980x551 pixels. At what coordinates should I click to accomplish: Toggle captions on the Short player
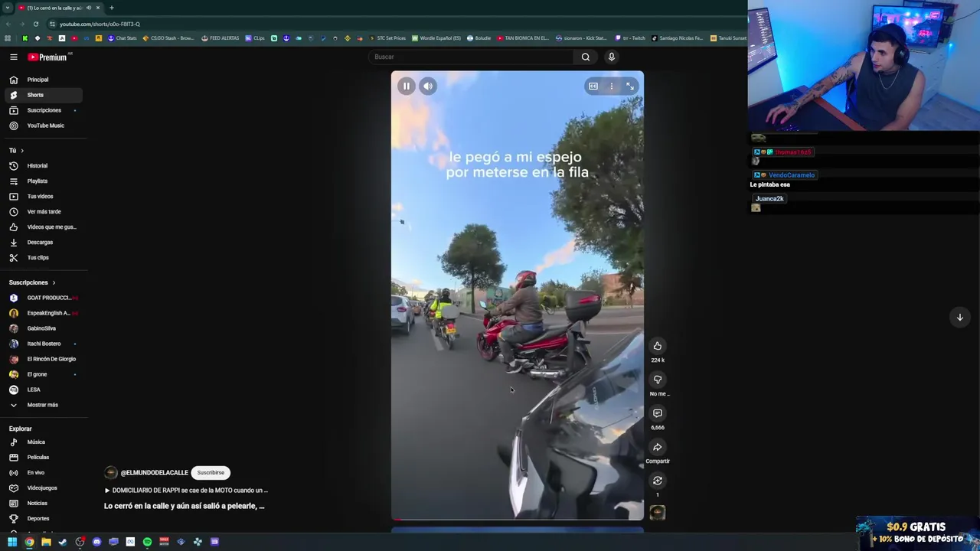point(593,86)
